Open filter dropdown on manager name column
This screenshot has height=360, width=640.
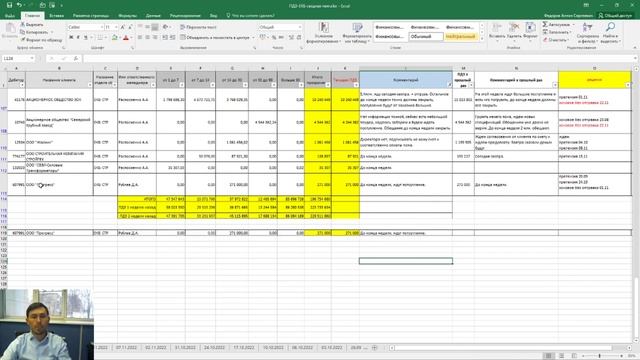pyautogui.click(x=153, y=85)
